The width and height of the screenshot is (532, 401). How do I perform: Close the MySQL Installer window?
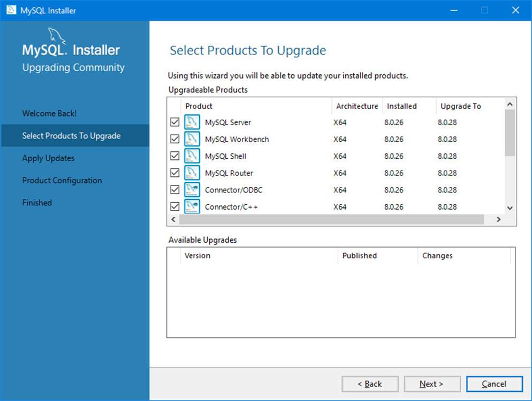516,10
